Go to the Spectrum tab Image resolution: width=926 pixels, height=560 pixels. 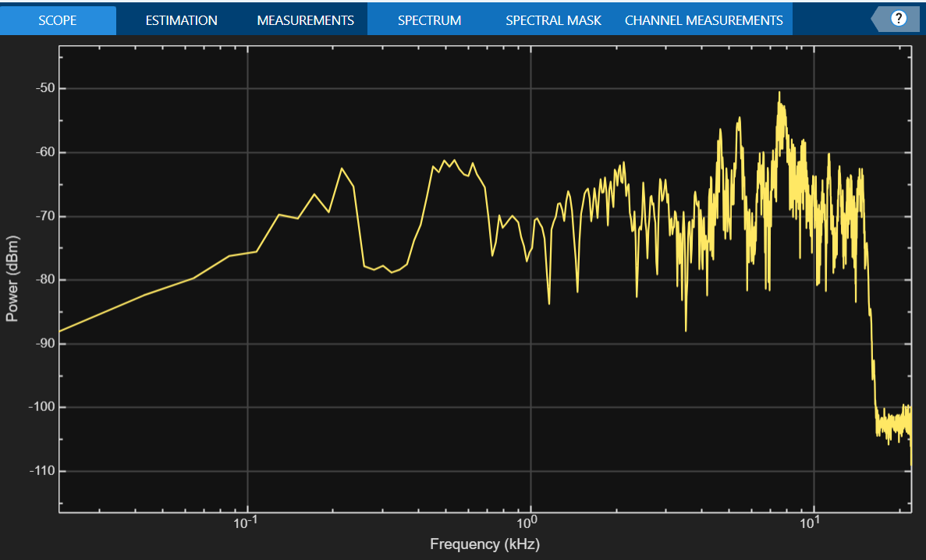click(429, 20)
